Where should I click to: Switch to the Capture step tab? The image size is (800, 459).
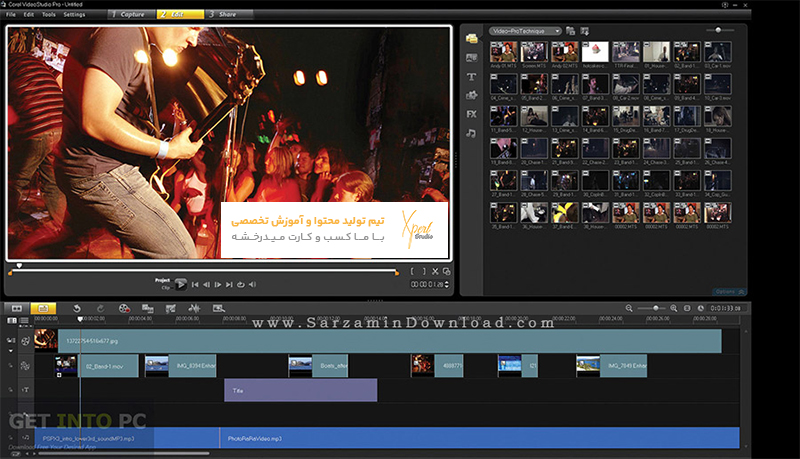coord(131,14)
